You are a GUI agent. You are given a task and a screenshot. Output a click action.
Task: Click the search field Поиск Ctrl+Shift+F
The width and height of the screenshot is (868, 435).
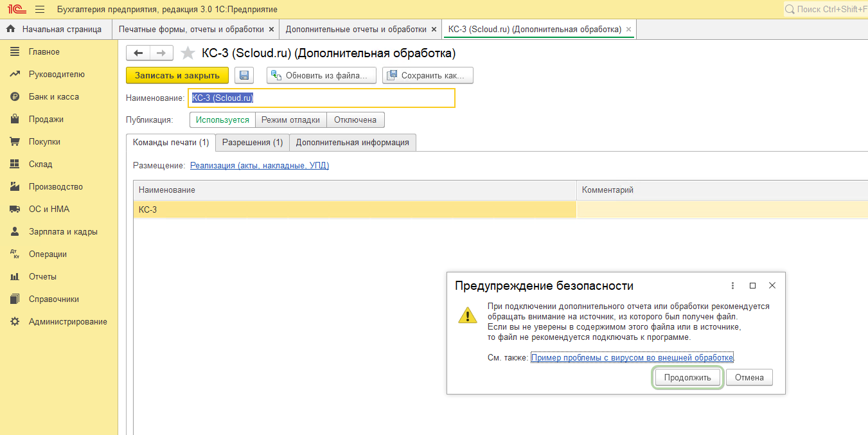[x=826, y=9]
